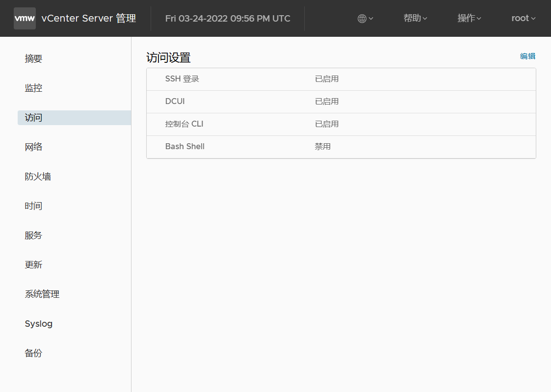Select 访问 in the sidebar
551x392 pixels.
tap(34, 118)
